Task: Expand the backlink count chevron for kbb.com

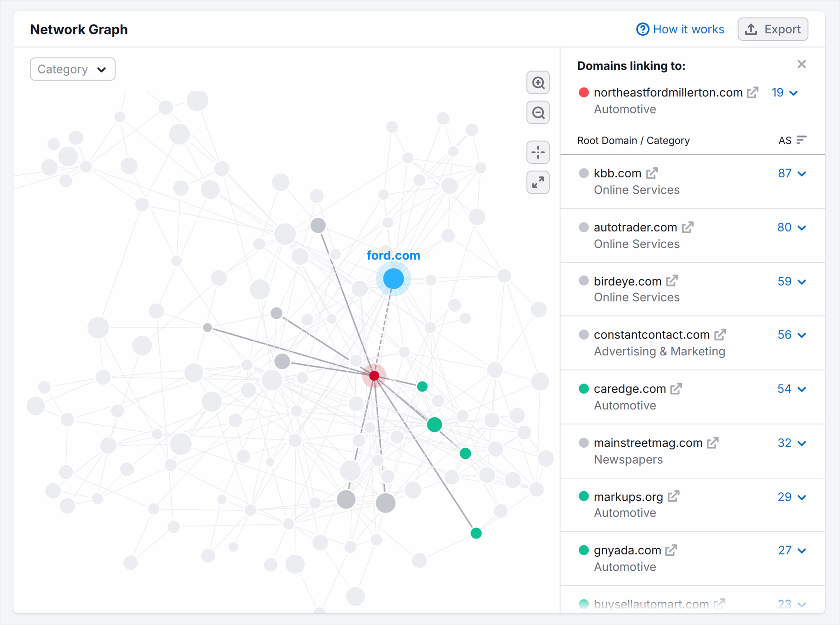Action: click(802, 173)
